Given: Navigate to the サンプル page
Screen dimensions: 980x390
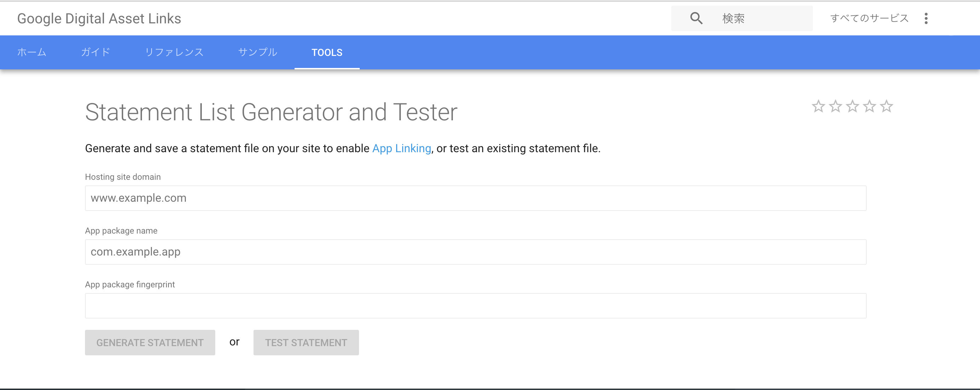Looking at the screenshot, I should (257, 52).
